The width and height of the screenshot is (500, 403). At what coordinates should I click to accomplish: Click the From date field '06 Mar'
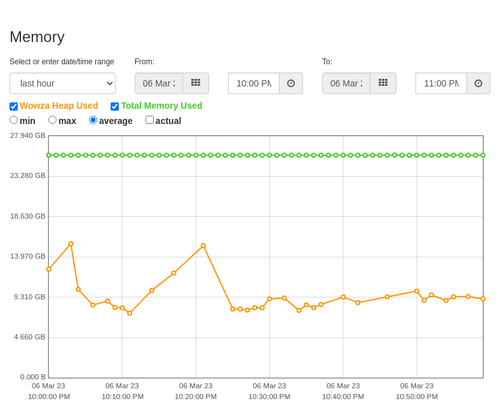[x=159, y=83]
